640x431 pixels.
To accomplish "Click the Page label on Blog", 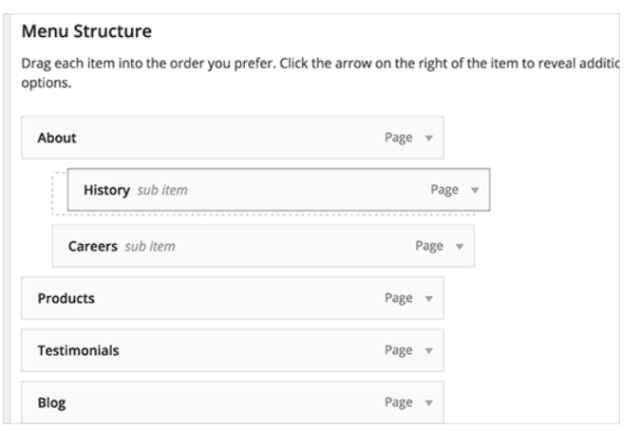I will click(398, 403).
